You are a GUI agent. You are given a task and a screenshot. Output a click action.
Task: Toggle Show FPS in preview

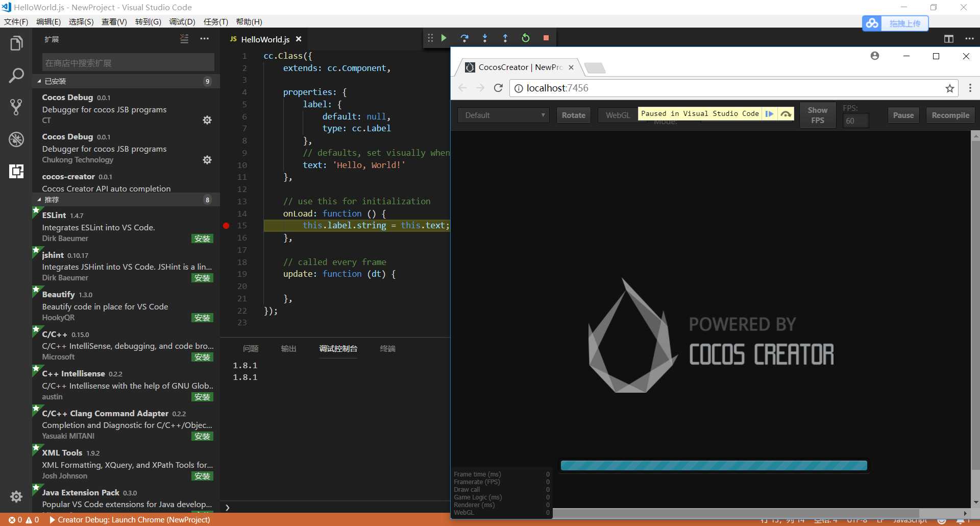coord(818,115)
